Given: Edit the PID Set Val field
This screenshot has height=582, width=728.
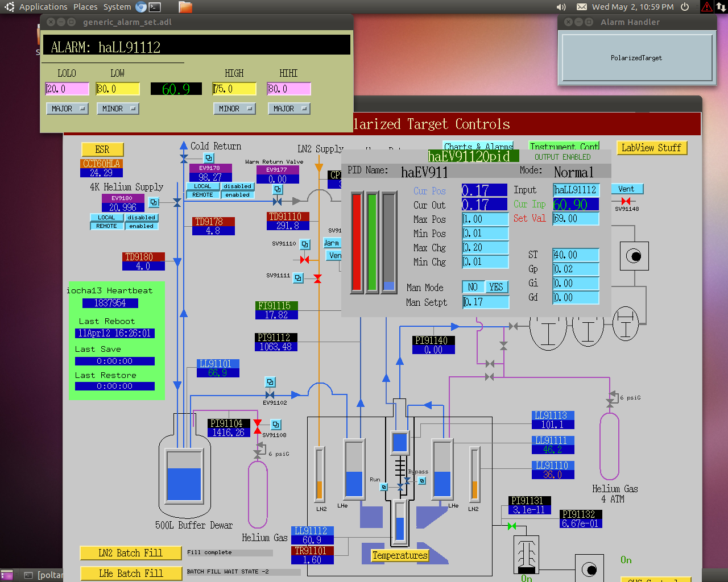Looking at the screenshot, I should [576, 219].
